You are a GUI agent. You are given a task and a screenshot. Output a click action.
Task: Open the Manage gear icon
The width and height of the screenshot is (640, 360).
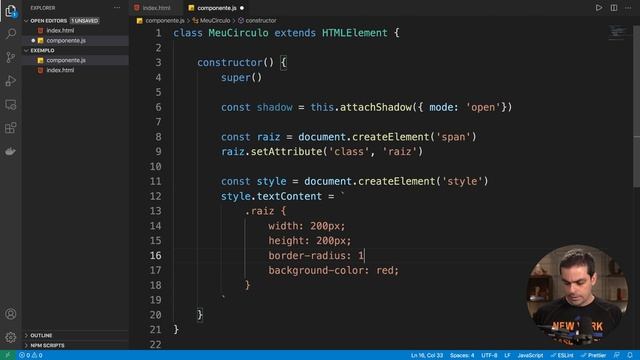click(11, 337)
